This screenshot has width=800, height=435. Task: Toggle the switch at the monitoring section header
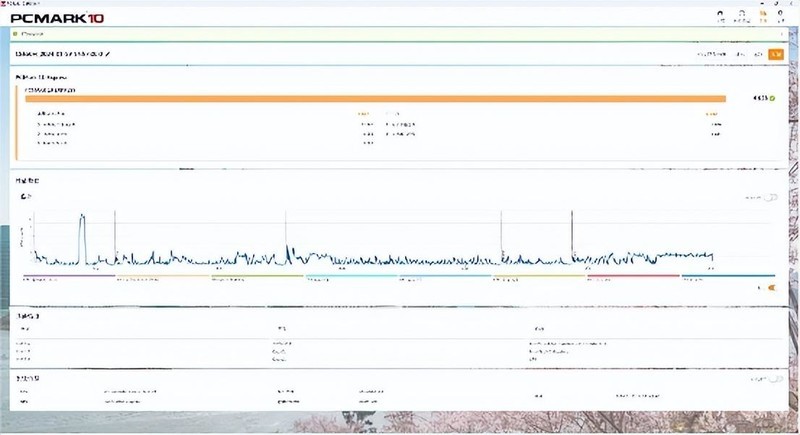click(x=770, y=198)
